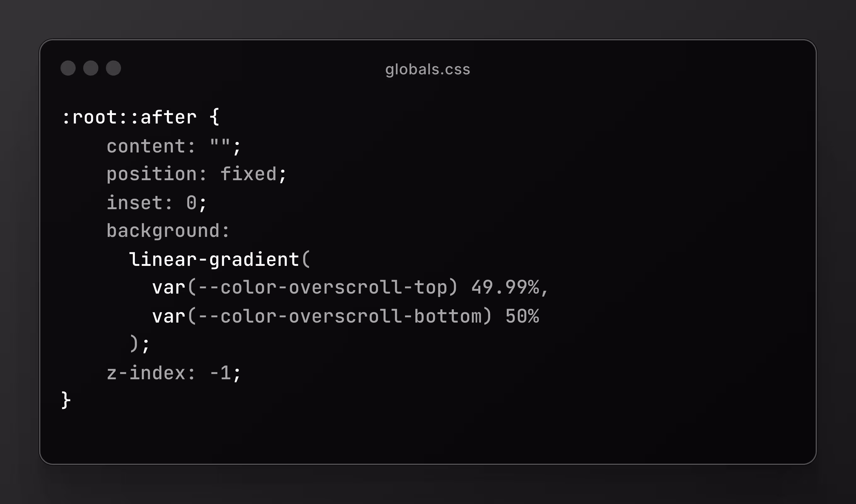Click the 0 value of inset
This screenshot has height=504, width=856.
coord(192,203)
